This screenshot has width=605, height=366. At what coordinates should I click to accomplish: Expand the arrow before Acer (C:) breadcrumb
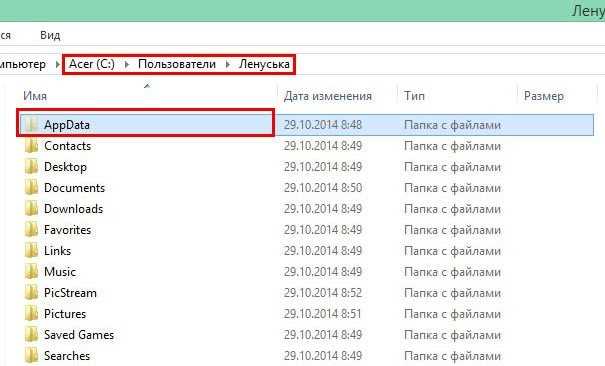(57, 64)
